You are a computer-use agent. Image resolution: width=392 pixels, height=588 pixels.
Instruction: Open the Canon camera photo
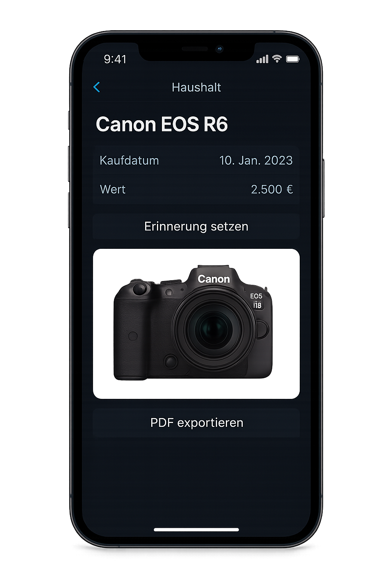click(196, 324)
